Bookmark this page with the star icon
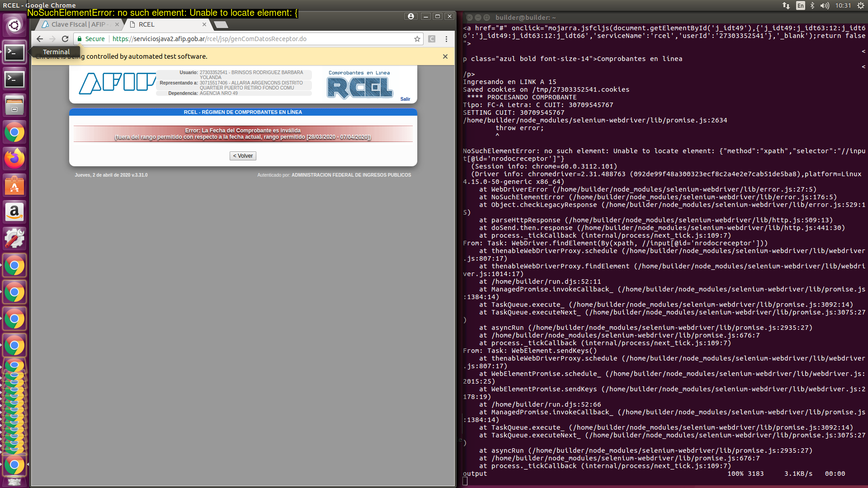Screen dimensions: 868x488 point(417,39)
